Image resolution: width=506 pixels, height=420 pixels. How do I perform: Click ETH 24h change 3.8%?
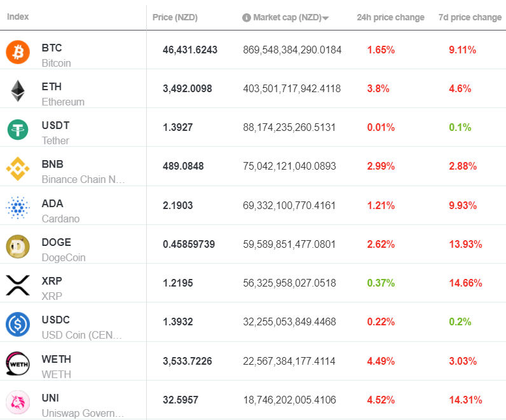pyautogui.click(x=378, y=88)
